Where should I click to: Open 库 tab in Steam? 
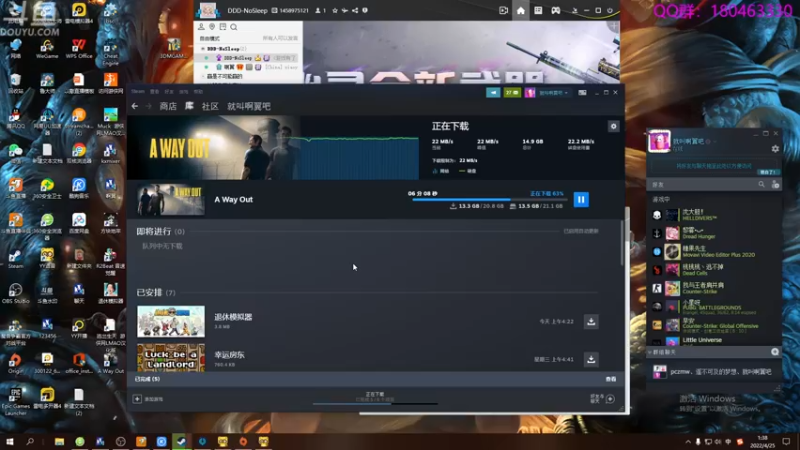pyautogui.click(x=189, y=106)
